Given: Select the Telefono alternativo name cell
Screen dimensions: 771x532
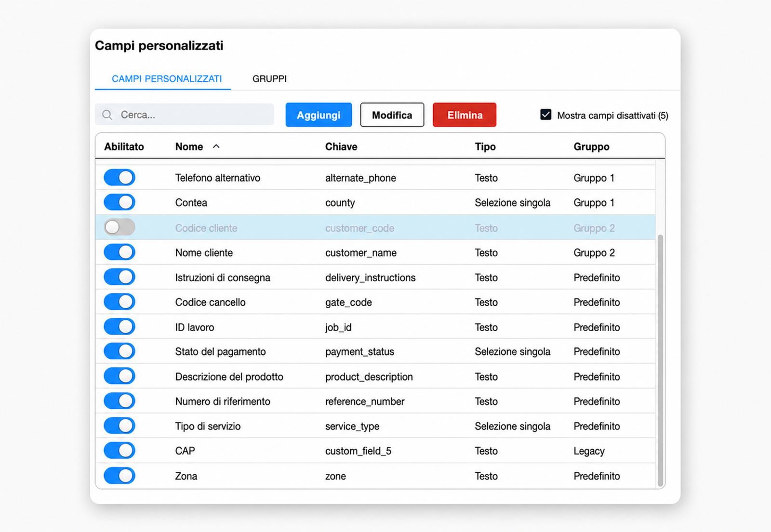Looking at the screenshot, I should click(x=218, y=178).
